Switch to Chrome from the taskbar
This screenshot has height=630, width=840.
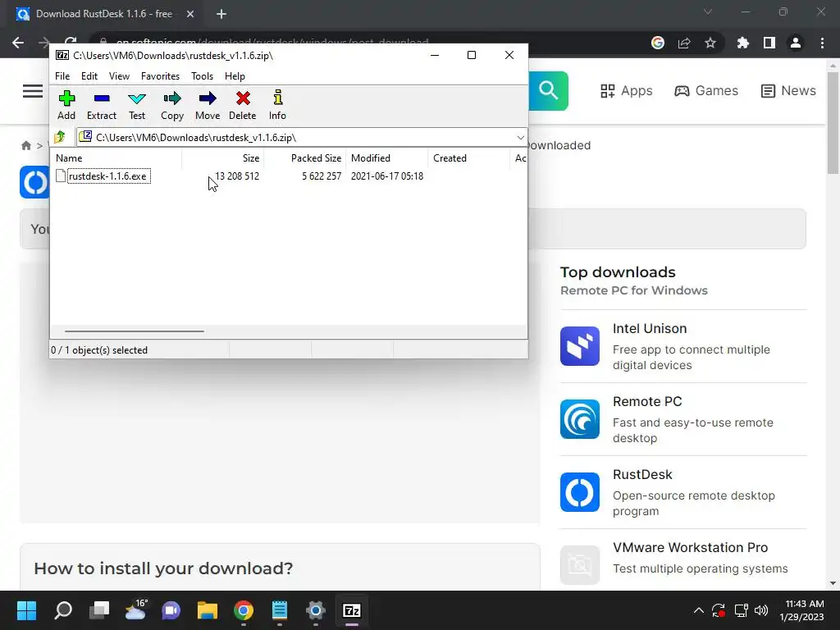(x=243, y=610)
